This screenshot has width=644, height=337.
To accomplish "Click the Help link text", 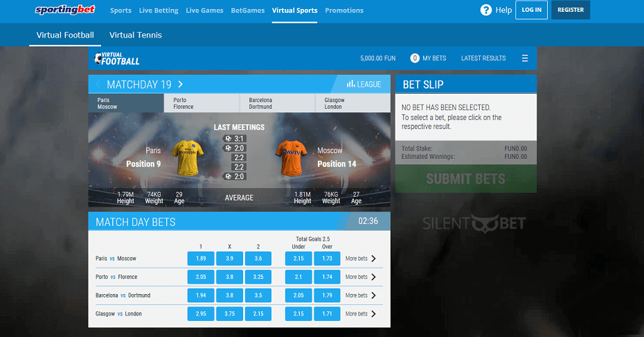I will pyautogui.click(x=503, y=10).
